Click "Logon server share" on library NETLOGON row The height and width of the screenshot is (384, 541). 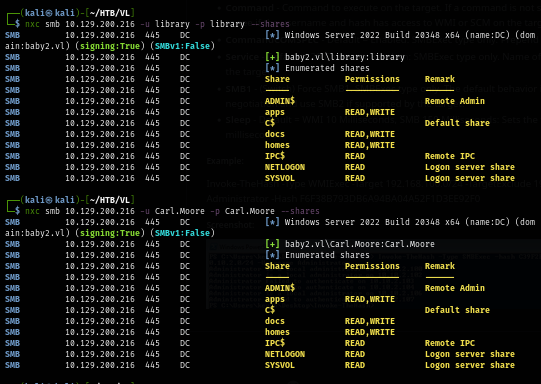click(470, 167)
